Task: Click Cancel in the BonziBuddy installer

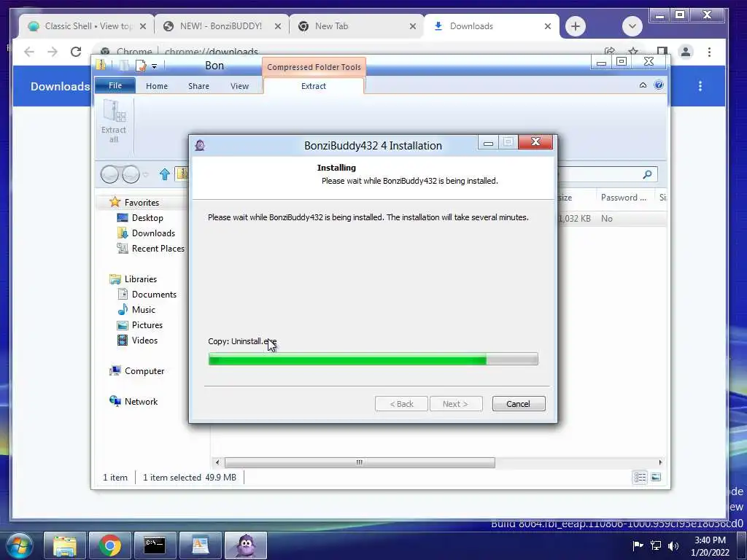Action: (519, 404)
